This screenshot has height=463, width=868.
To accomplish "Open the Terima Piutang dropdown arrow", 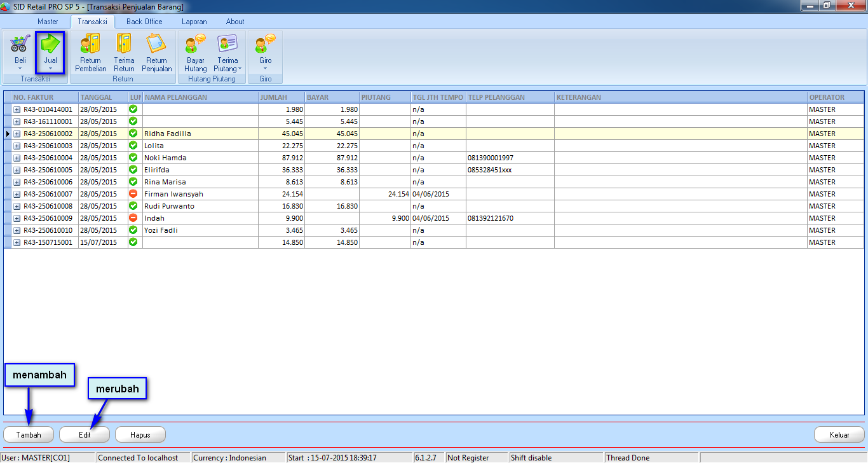I will point(240,69).
